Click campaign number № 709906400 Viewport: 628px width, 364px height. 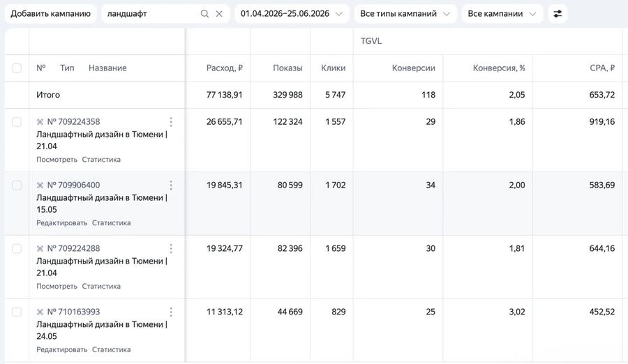tap(74, 185)
